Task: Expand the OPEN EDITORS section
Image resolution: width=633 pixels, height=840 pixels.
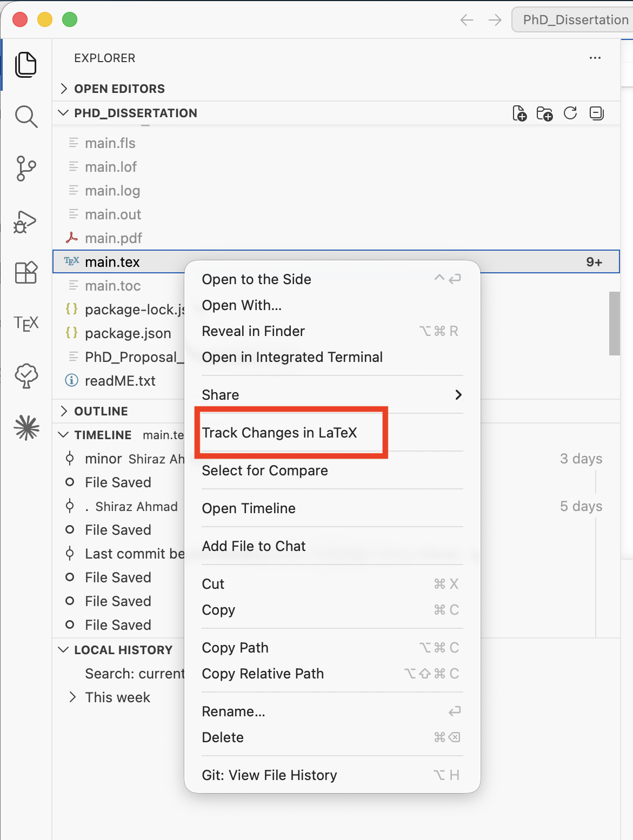Action: click(x=64, y=89)
